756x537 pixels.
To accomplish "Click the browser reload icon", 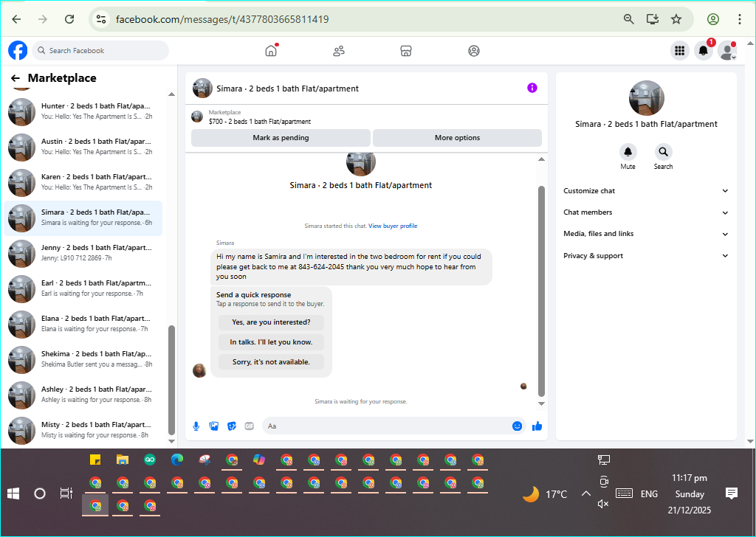I will [x=69, y=19].
